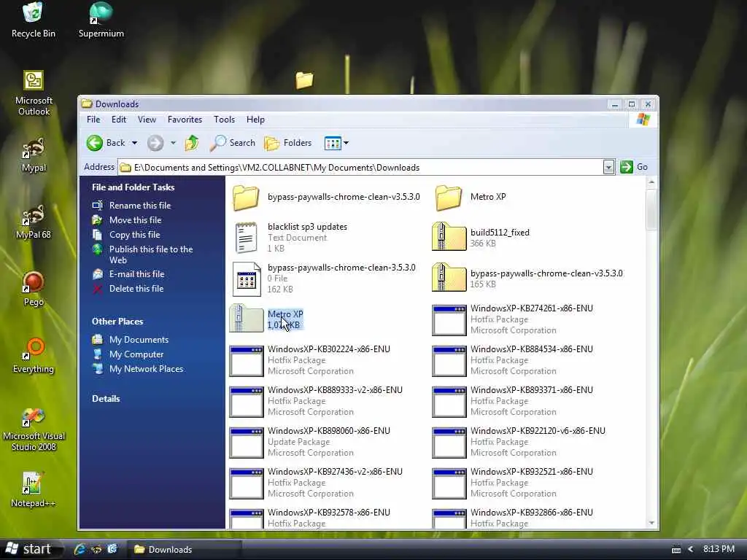Select bypass-paywalls-chrome-clean-v3.5.3.0 zip archive icon
Viewport: 747px width, 560px height.
(x=449, y=278)
